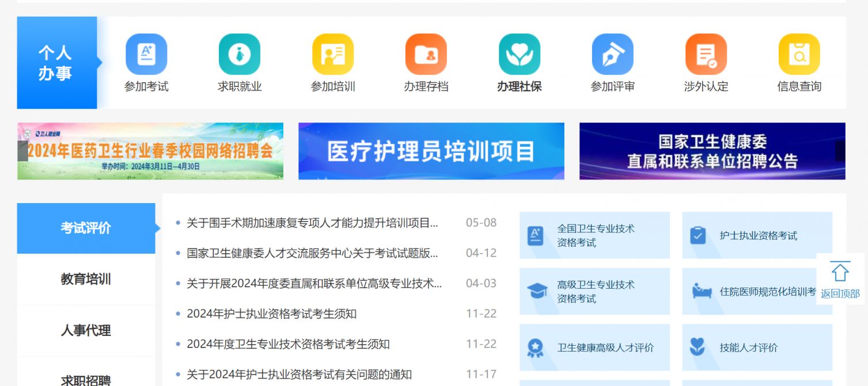Open the 2024 spring campus recruitment banner

150,151
